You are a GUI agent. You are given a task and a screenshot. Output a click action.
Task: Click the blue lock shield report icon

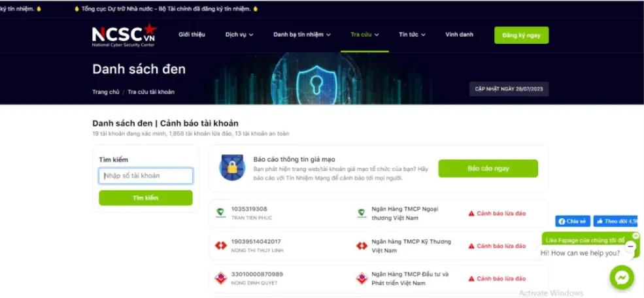click(x=232, y=167)
